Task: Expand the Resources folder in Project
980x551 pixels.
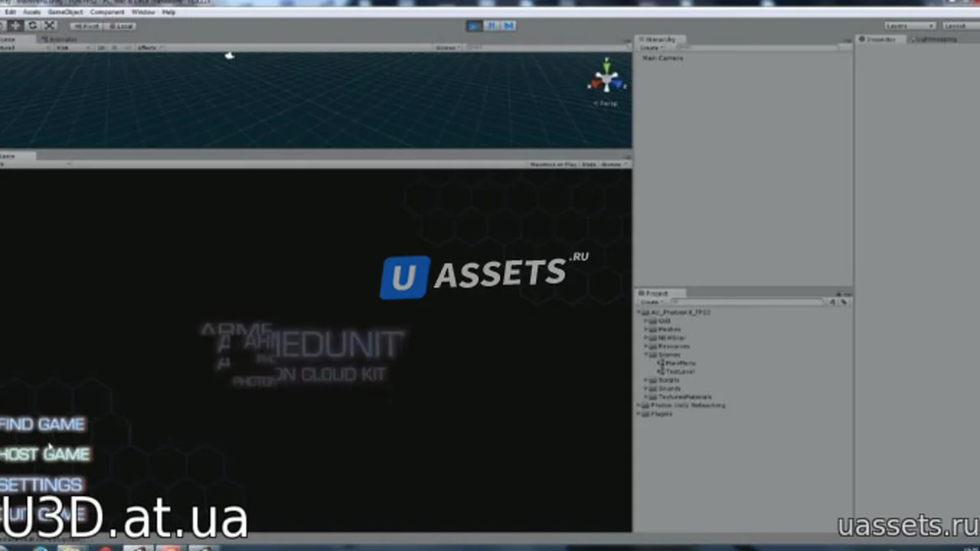Action: point(646,347)
